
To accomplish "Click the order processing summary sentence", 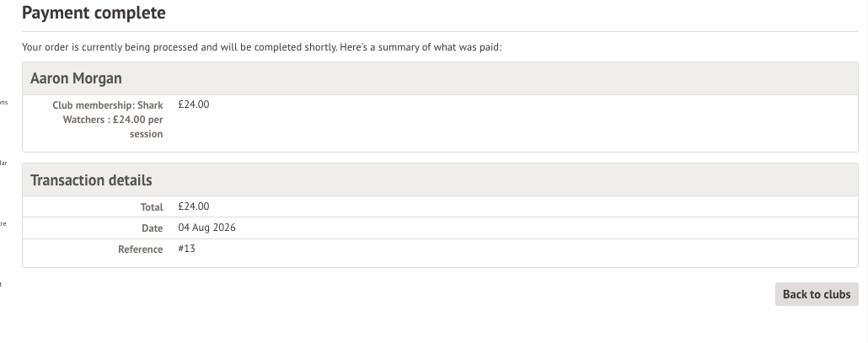I will 262,47.
